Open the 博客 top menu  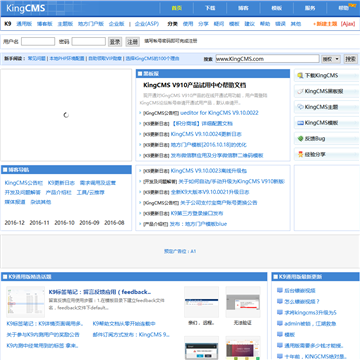pos(243,8)
